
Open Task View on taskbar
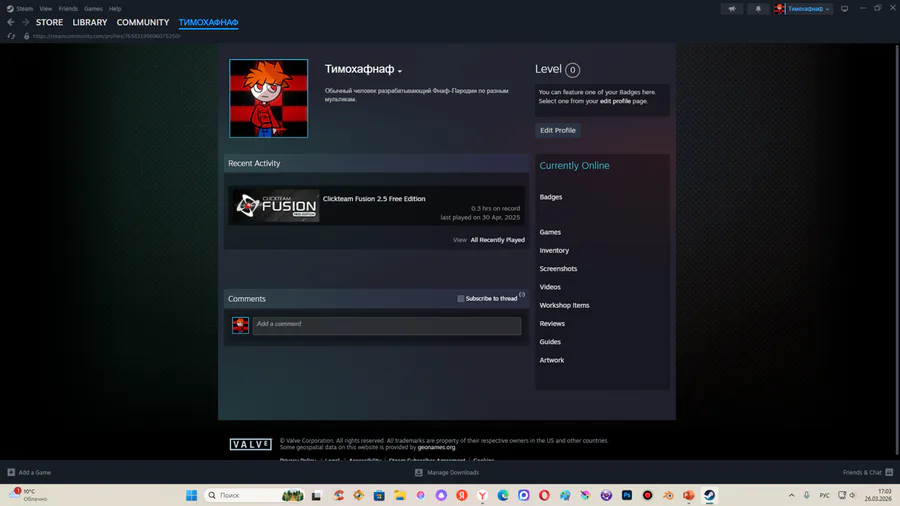click(316, 495)
